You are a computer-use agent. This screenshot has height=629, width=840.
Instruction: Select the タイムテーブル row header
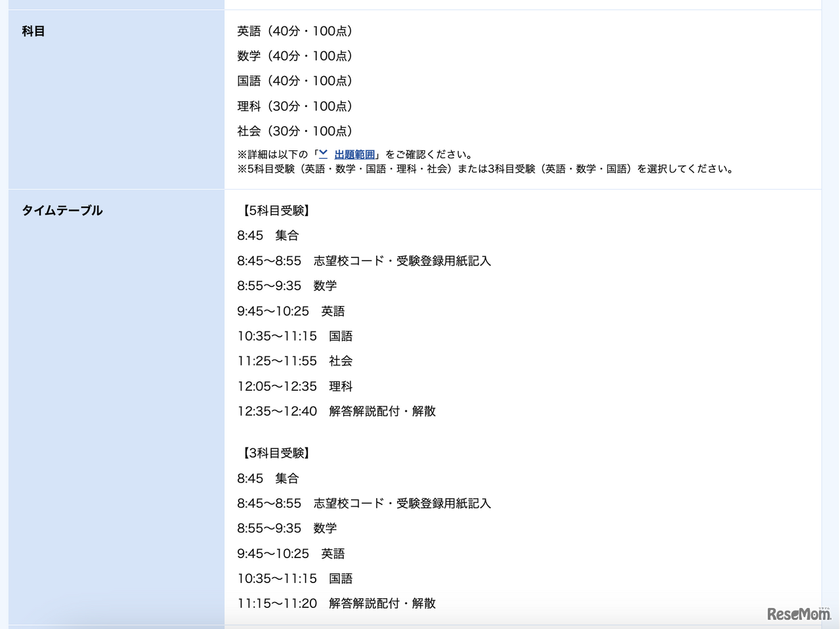pos(116,407)
